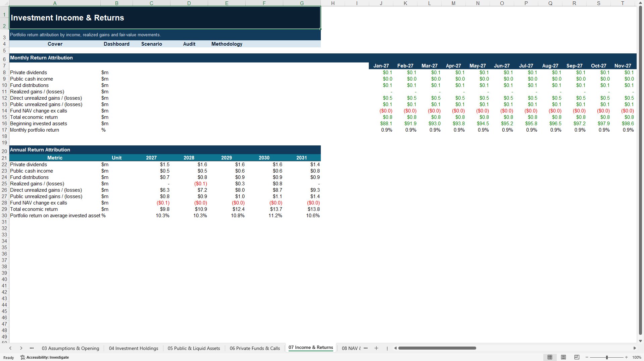Select 2030 portfolio return 11.2%
The width and height of the screenshot is (644, 361).
(264, 216)
